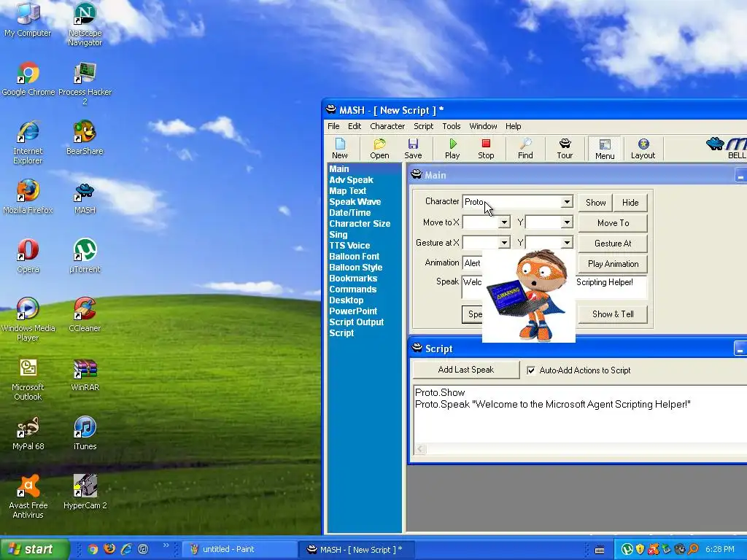Click the Show character button
This screenshot has height=560, width=747.
click(595, 203)
